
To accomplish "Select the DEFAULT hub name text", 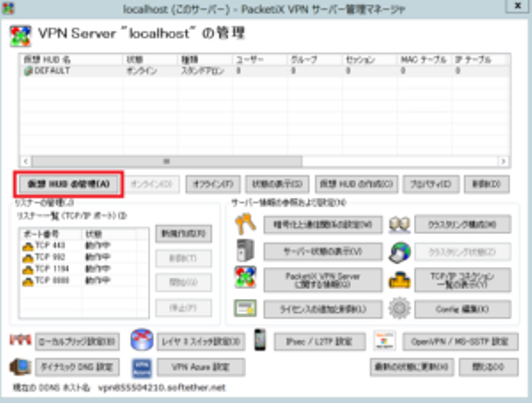I will tap(52, 71).
